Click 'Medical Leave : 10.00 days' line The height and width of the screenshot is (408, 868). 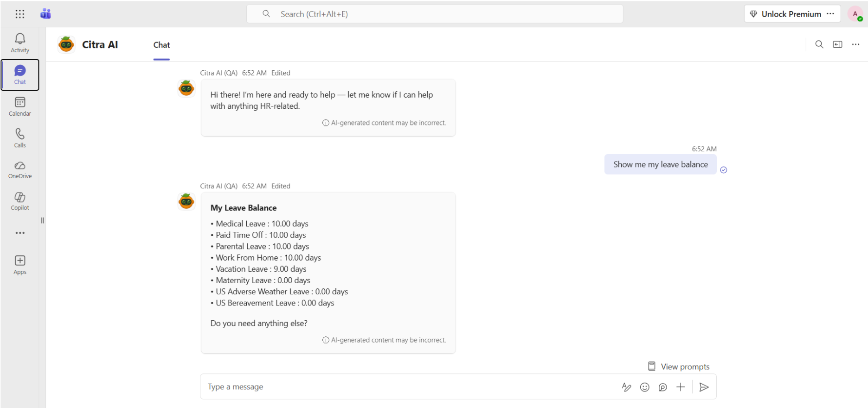coord(262,224)
